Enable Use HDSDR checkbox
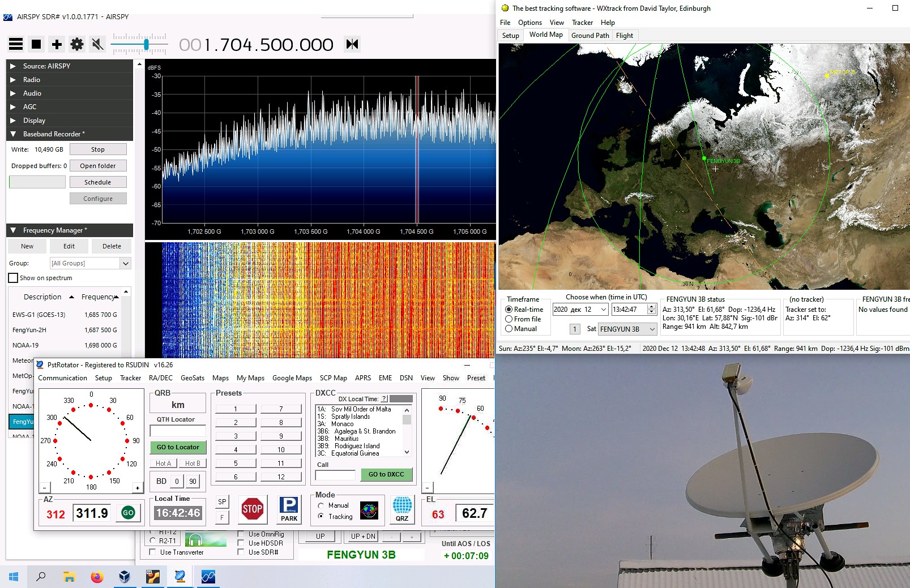The height and width of the screenshot is (588, 910). (241, 543)
